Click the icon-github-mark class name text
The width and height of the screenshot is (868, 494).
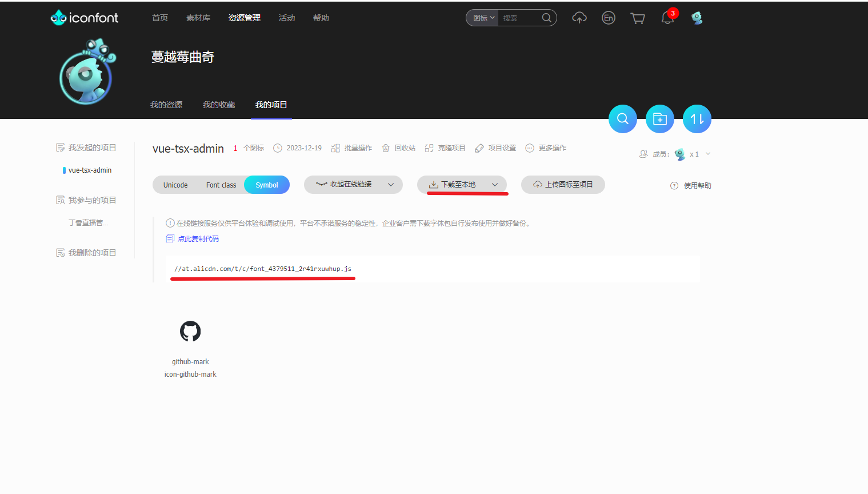pyautogui.click(x=190, y=375)
